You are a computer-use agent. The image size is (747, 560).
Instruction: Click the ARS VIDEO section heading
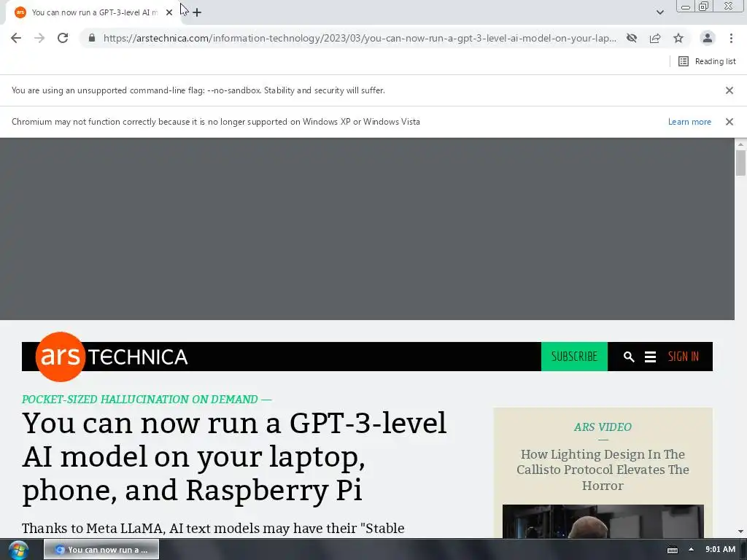click(x=603, y=427)
